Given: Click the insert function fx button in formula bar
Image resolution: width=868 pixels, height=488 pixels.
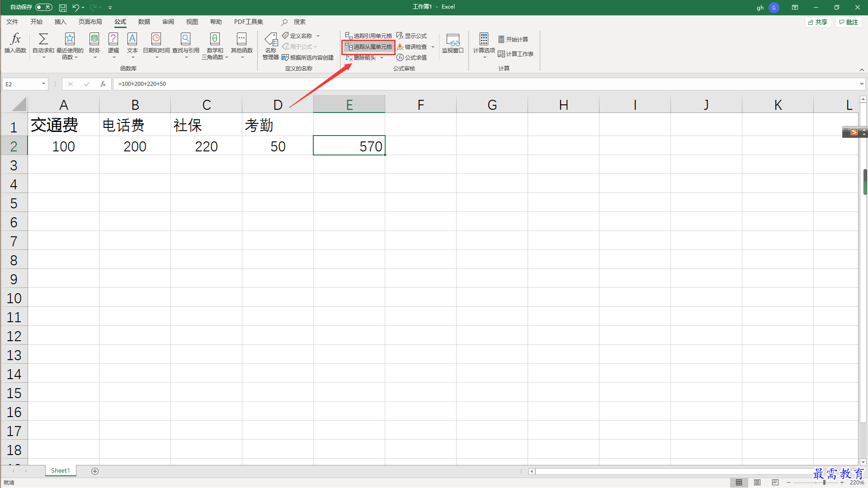Looking at the screenshot, I should tap(103, 84).
